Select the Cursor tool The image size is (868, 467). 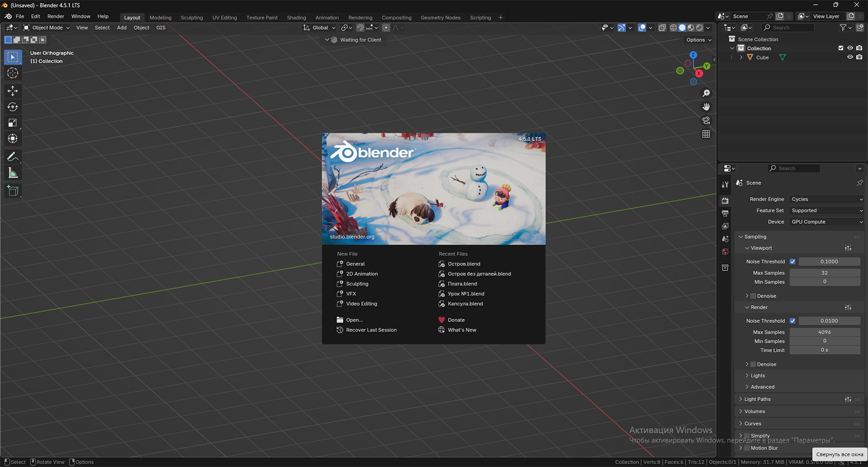[x=13, y=73]
